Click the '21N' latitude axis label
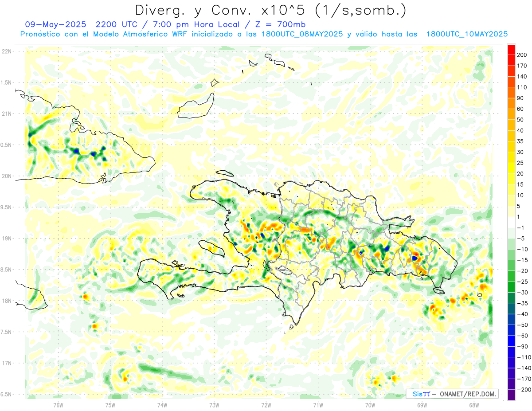This screenshot has height=411, width=532. [6, 114]
